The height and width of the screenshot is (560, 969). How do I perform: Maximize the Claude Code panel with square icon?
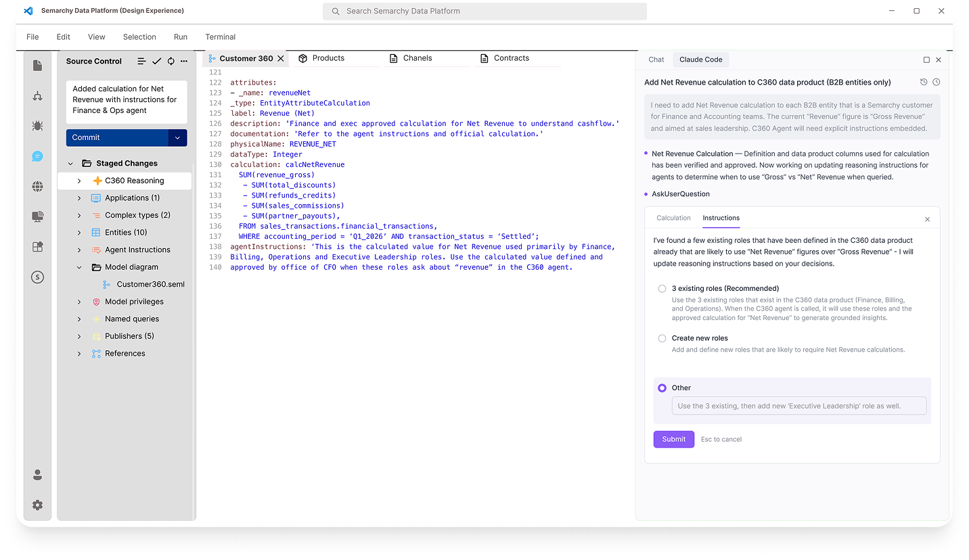[926, 60]
